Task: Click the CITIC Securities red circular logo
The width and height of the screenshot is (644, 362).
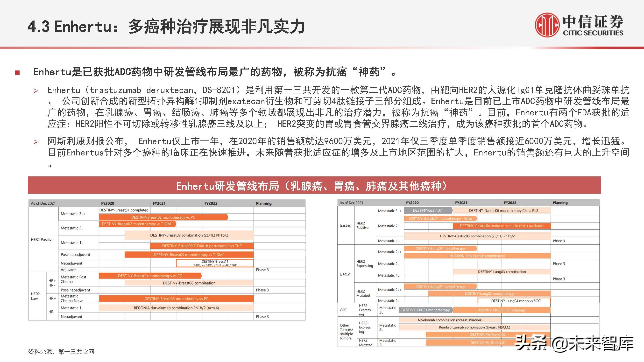Action: pyautogui.click(x=547, y=25)
